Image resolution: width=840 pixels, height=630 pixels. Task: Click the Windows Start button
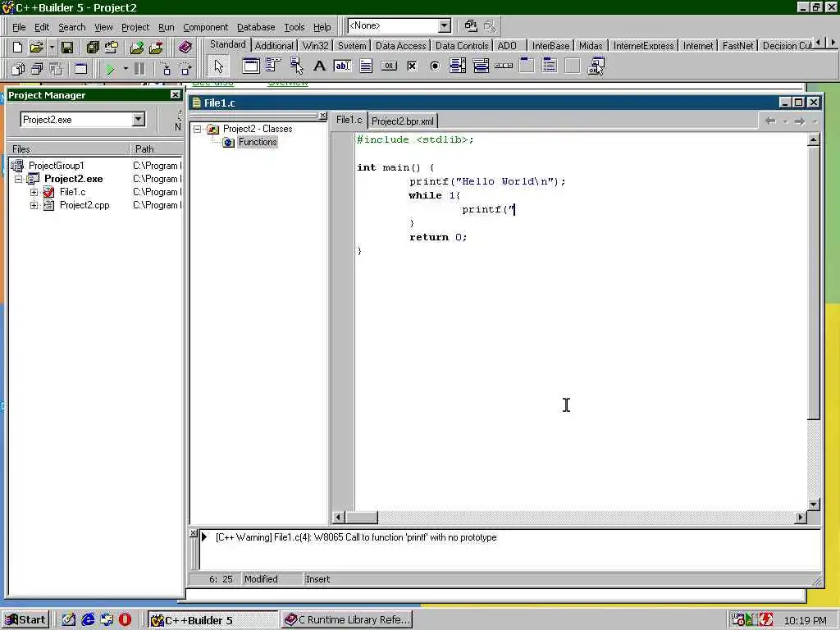pos(25,620)
